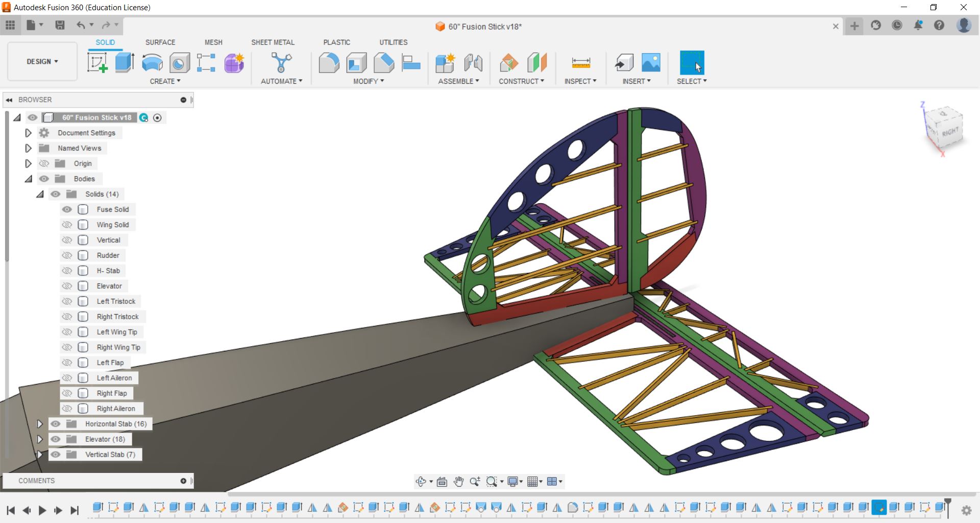
Task: Open the MODIFY menu
Action: (368, 81)
